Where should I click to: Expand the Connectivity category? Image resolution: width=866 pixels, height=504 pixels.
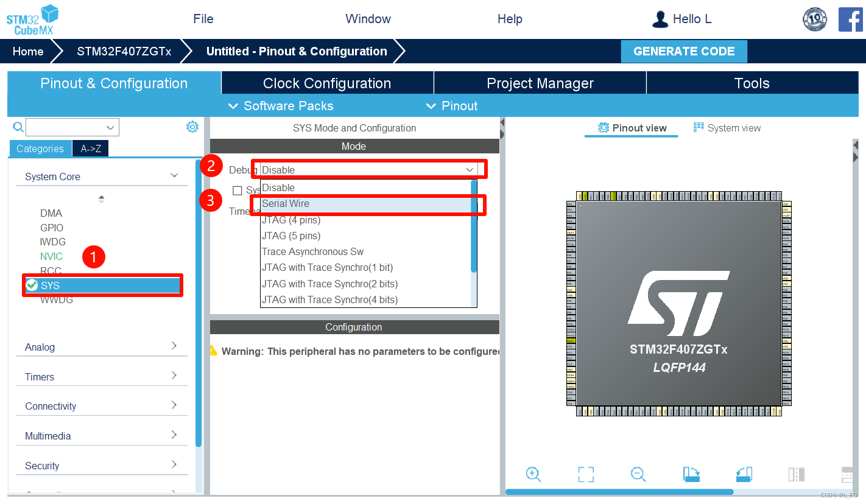pyautogui.click(x=102, y=406)
